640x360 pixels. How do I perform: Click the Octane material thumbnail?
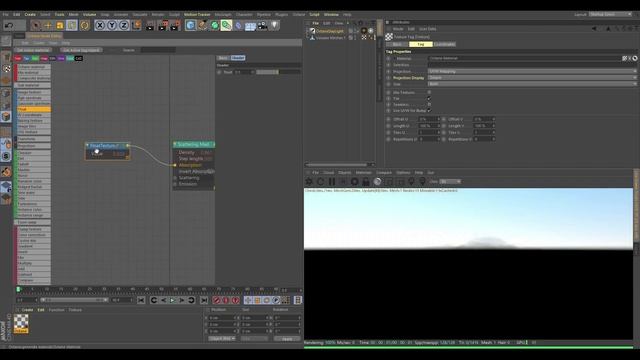pos(21,324)
